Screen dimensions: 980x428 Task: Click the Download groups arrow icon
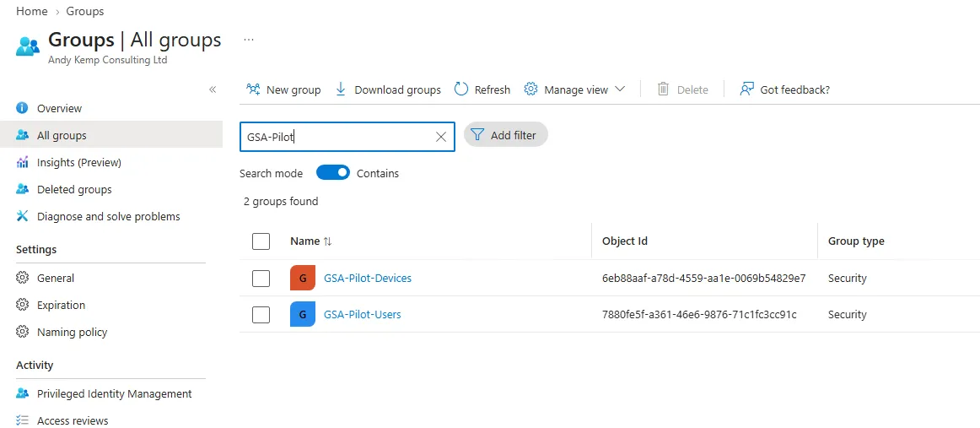341,89
